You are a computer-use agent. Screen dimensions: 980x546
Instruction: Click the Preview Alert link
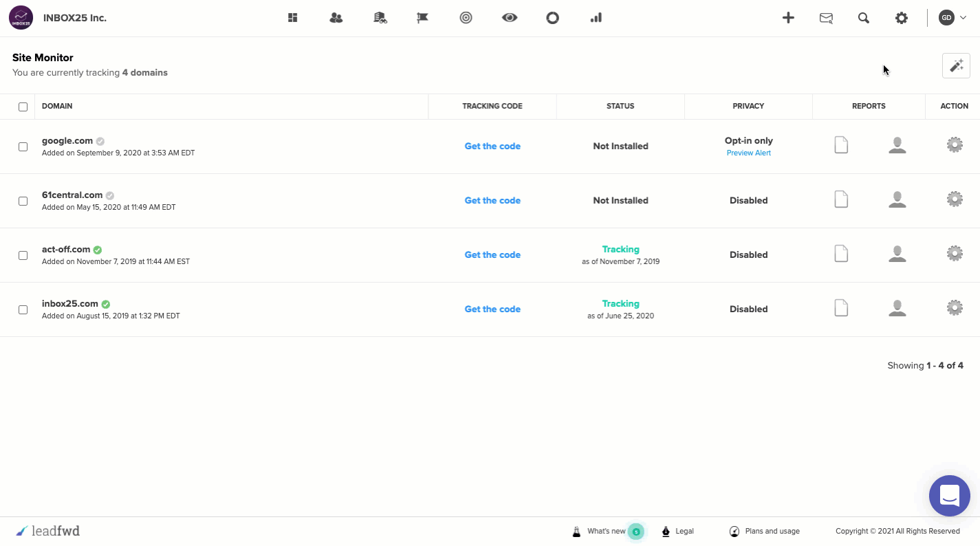749,153
